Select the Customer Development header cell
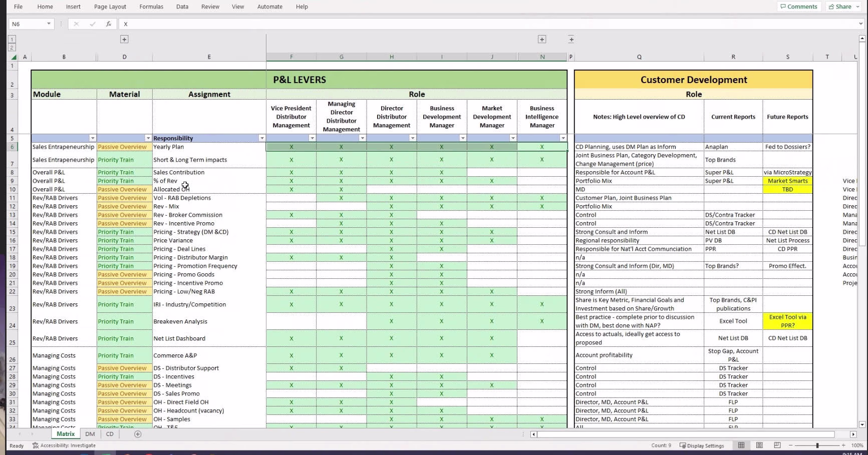Screen dimensions: 868x455 [x=694, y=80]
